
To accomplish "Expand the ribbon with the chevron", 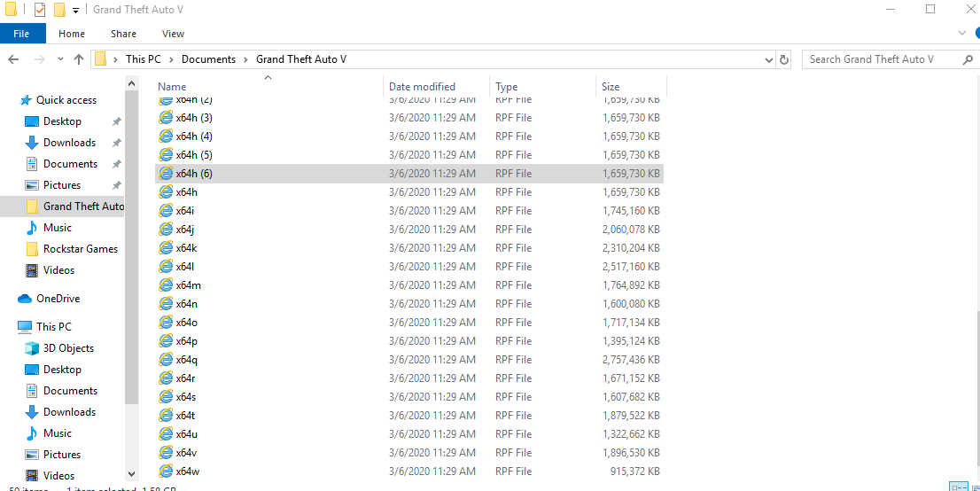I will click(962, 33).
